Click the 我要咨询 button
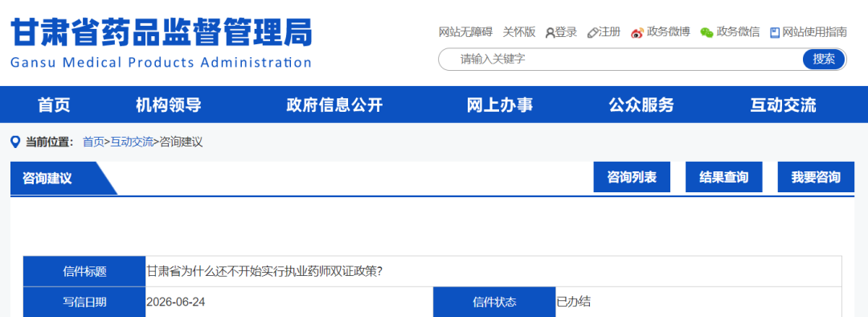The image size is (868, 317). 816,177
